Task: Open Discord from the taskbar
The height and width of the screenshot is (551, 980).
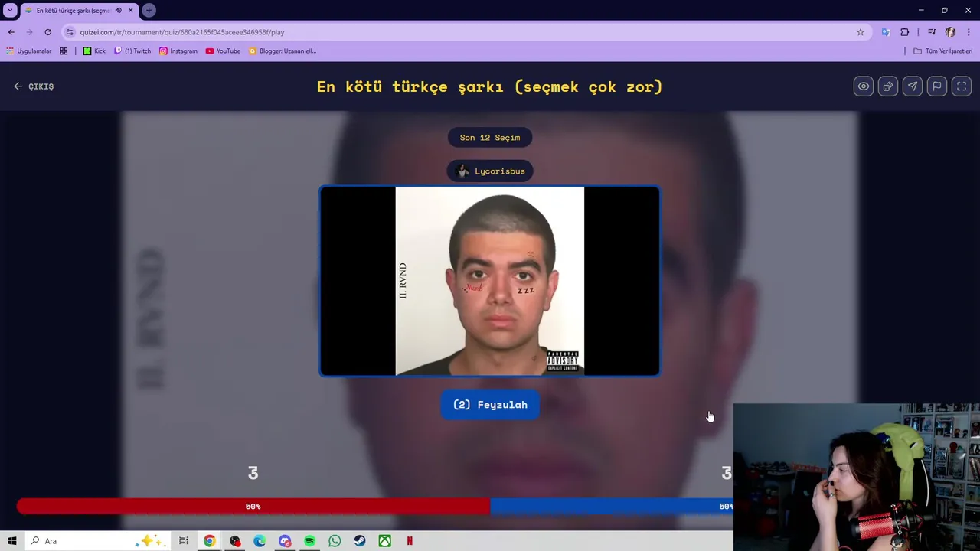Action: [285, 541]
